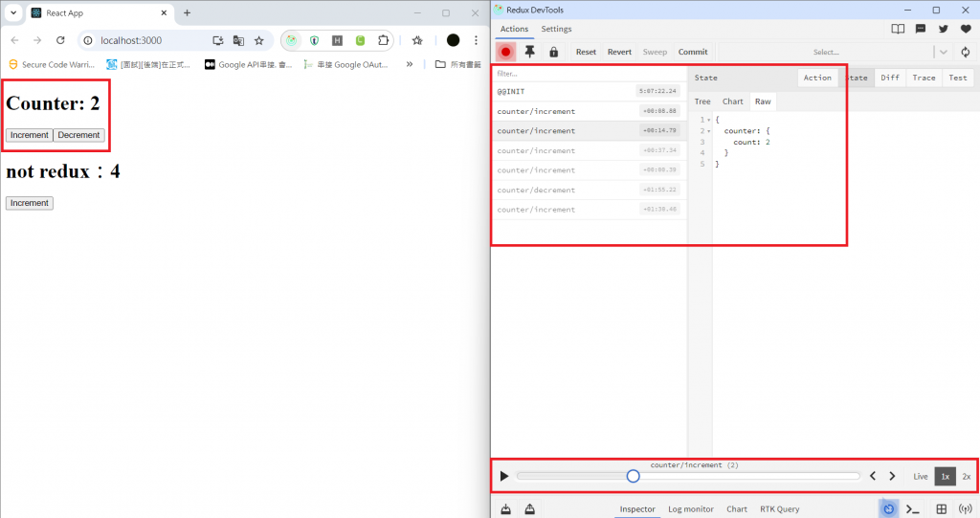Image resolution: width=980 pixels, height=518 pixels.
Task: Click the Commit button
Action: click(x=693, y=52)
